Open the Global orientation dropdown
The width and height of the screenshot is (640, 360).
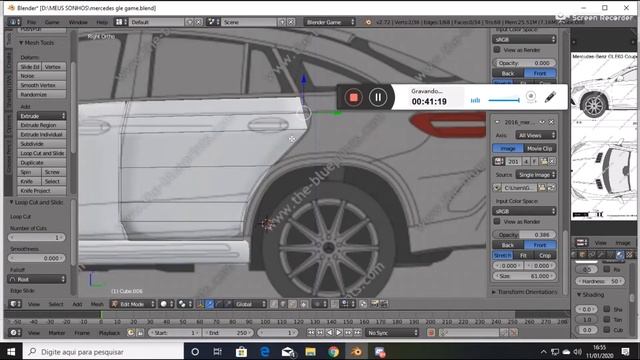point(250,304)
